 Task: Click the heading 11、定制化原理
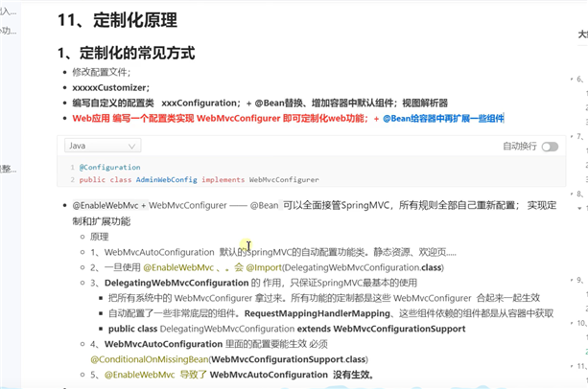tap(117, 20)
